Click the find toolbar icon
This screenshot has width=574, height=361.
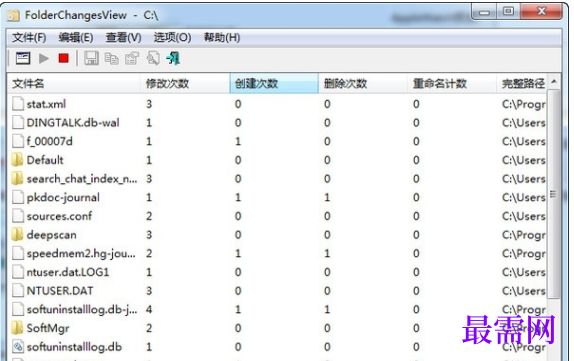pos(153,58)
